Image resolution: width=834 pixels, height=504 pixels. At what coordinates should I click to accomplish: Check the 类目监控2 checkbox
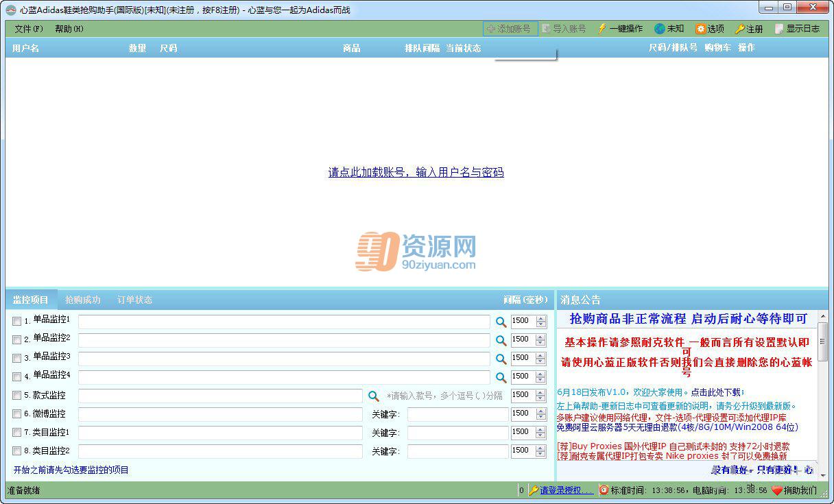coord(16,451)
